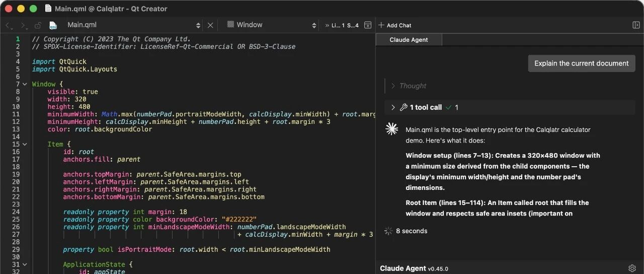Image resolution: width=644 pixels, height=274 pixels.
Task: Click the 'import QtQuick.Layouts' line
Action: [x=74, y=69]
